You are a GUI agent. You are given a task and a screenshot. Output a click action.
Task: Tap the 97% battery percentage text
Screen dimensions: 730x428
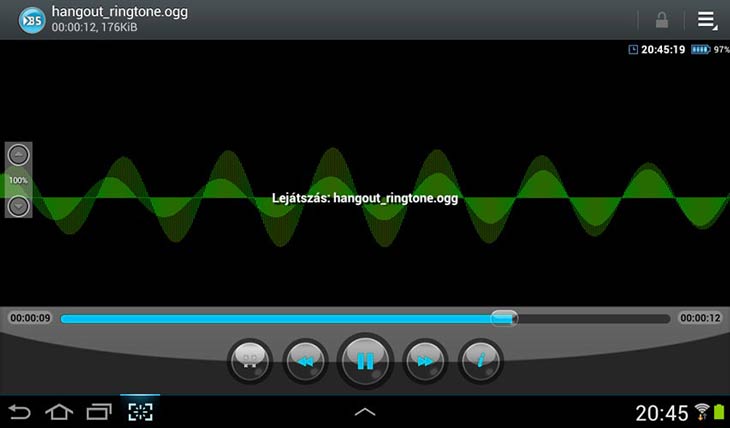pos(722,49)
